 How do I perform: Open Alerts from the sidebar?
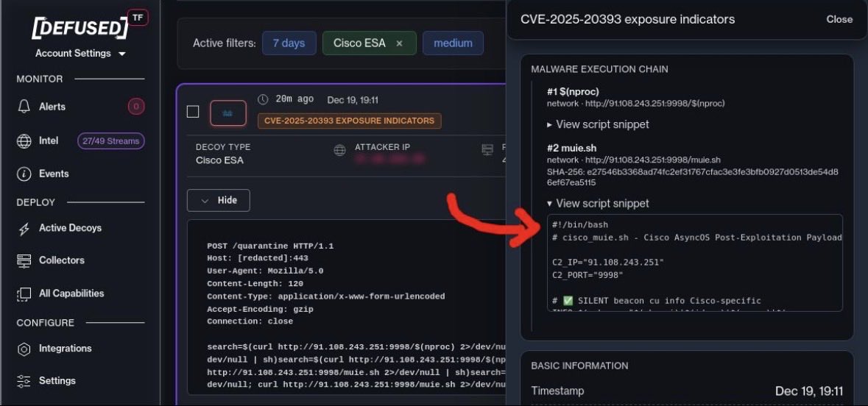[52, 107]
